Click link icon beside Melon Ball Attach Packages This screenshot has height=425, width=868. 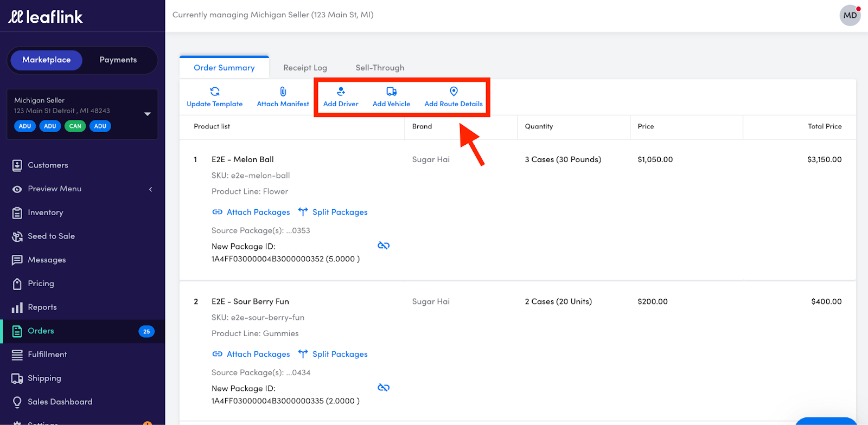pyautogui.click(x=218, y=212)
